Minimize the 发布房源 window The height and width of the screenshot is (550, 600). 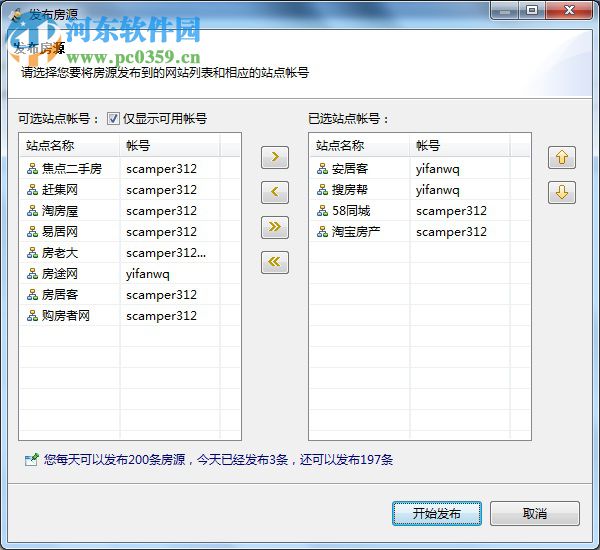[x=504, y=10]
